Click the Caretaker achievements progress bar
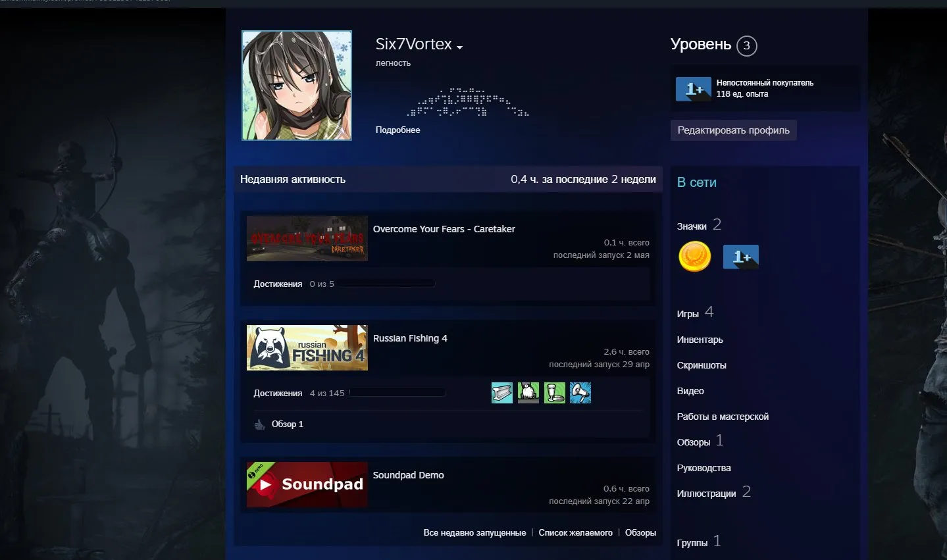The image size is (947, 560). pos(387,284)
